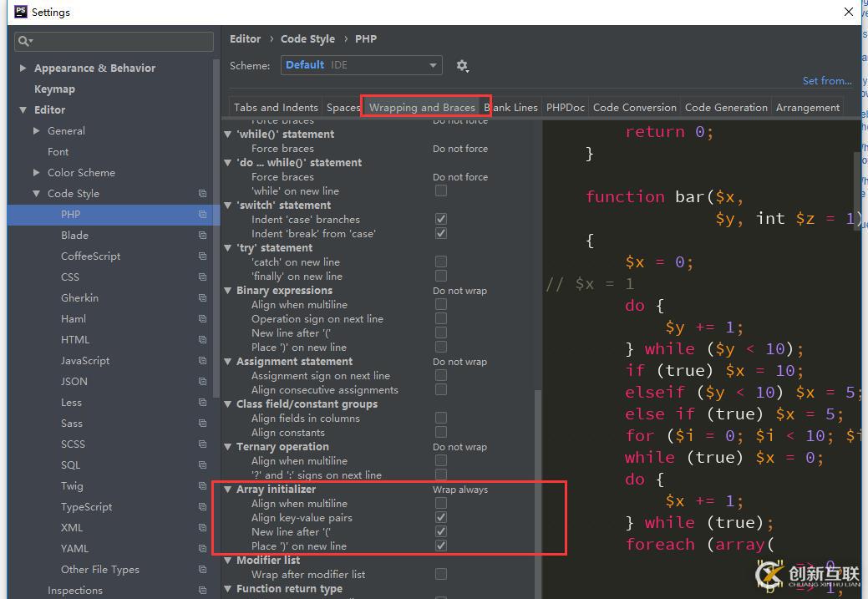Click the copy icon beside CoffeeScript
Screen dimensions: 868x599
(x=202, y=256)
